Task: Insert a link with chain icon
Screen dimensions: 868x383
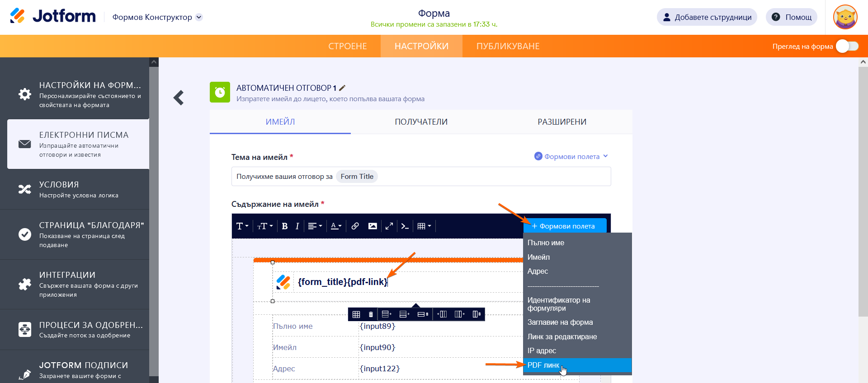Action: click(x=355, y=226)
